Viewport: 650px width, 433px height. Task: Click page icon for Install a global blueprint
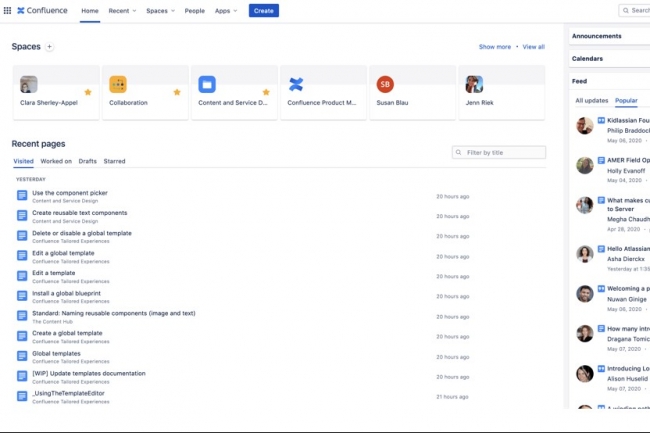click(22, 296)
